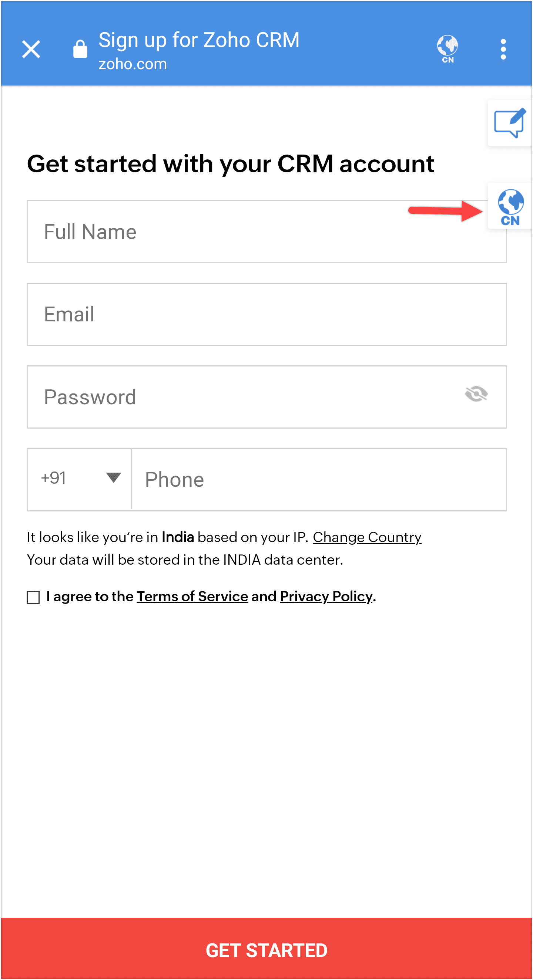Open the feedback edit floating icon
The image size is (533, 980).
point(509,123)
